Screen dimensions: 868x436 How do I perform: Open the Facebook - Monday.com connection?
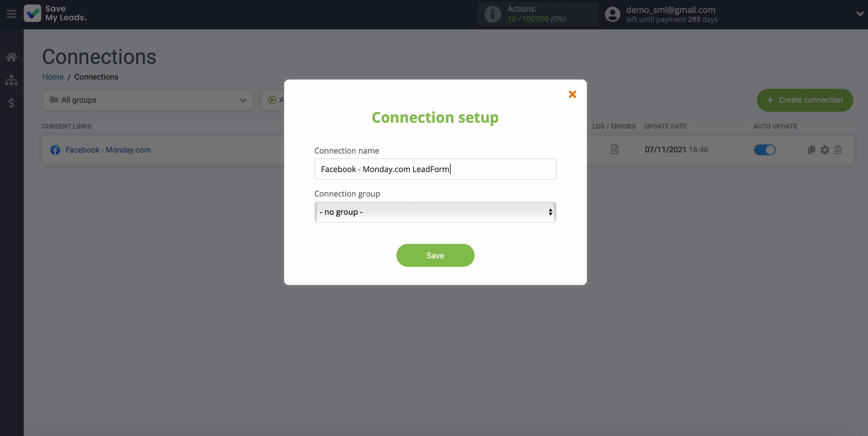tap(108, 150)
